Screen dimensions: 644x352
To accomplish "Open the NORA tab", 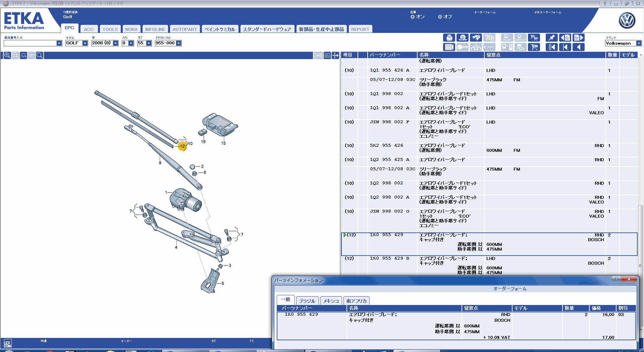I will [131, 29].
